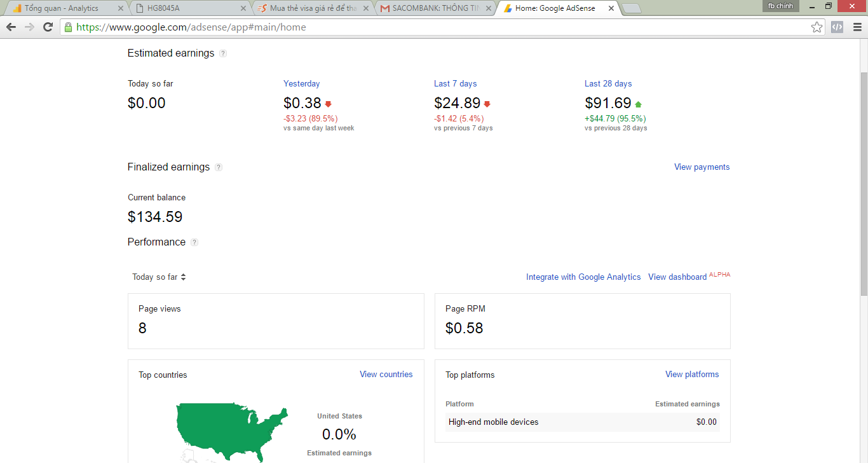Open the Chrome hamburger menu
868x463 pixels.
click(857, 27)
